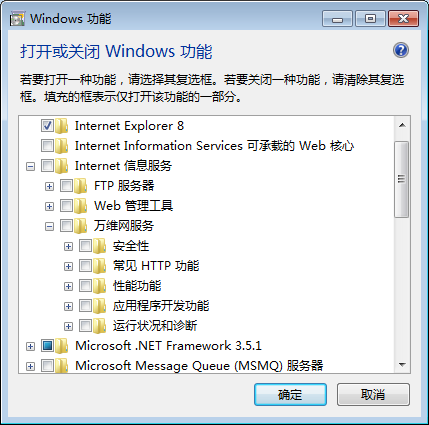Image resolution: width=429 pixels, height=425 pixels.
Task: Select the 运行状况和诊断 tree item
Action: coord(155,326)
